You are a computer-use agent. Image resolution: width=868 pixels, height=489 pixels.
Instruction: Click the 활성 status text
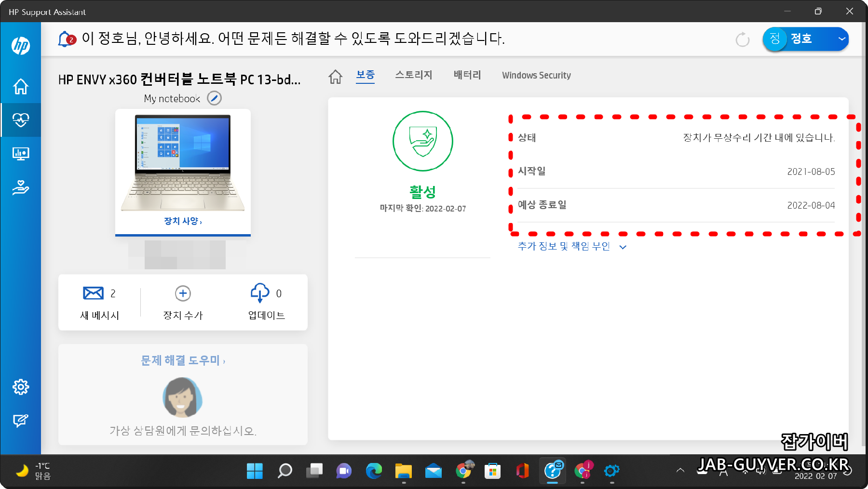[x=423, y=192]
